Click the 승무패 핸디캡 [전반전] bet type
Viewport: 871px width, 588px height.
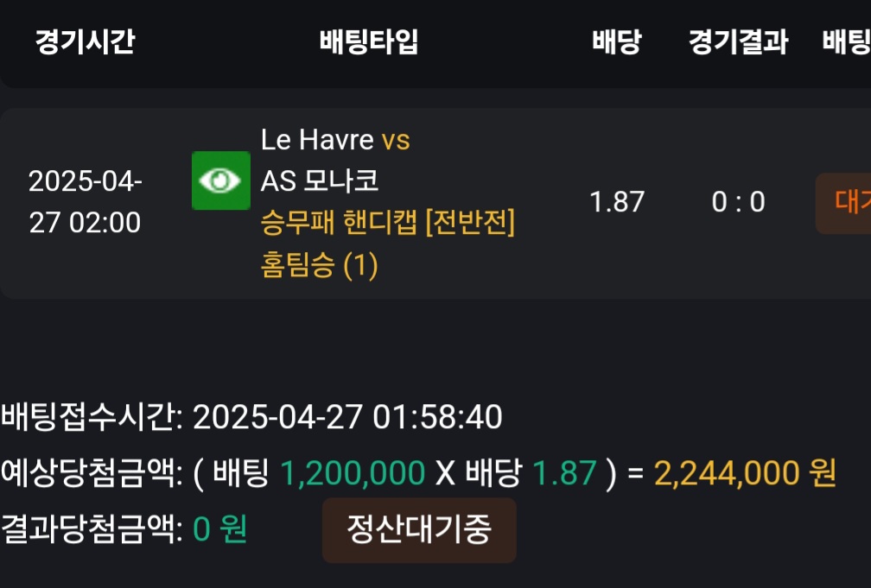388,222
